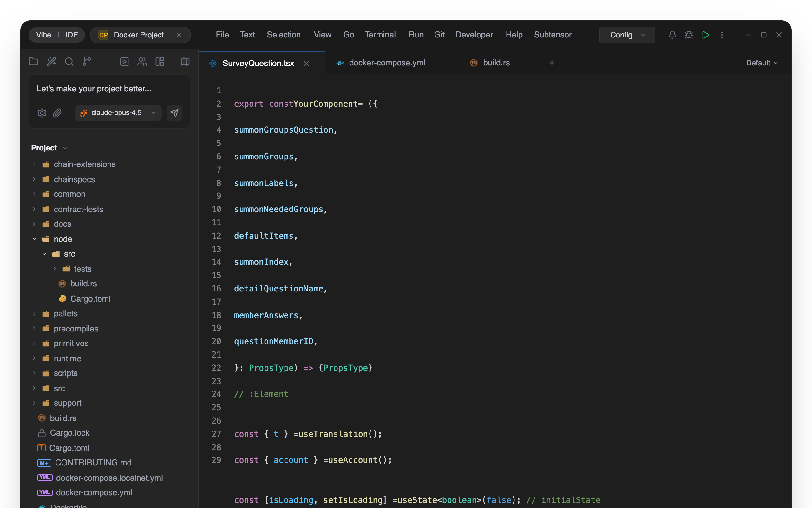
Task: Click the paperclip attach icon
Action: tap(57, 113)
